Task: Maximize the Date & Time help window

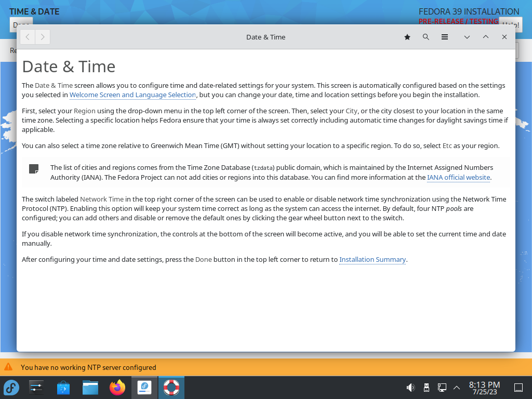Action: click(486, 37)
